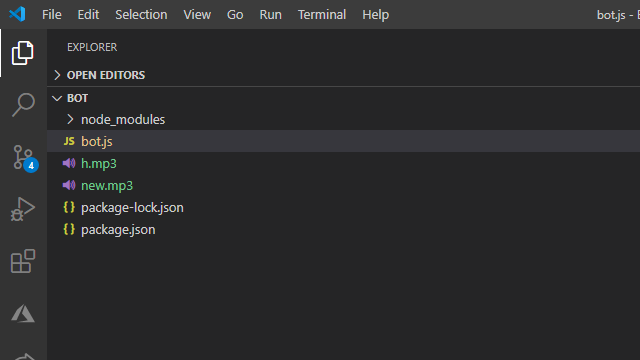Open package.json file
This screenshot has width=640, height=360.
118,229
